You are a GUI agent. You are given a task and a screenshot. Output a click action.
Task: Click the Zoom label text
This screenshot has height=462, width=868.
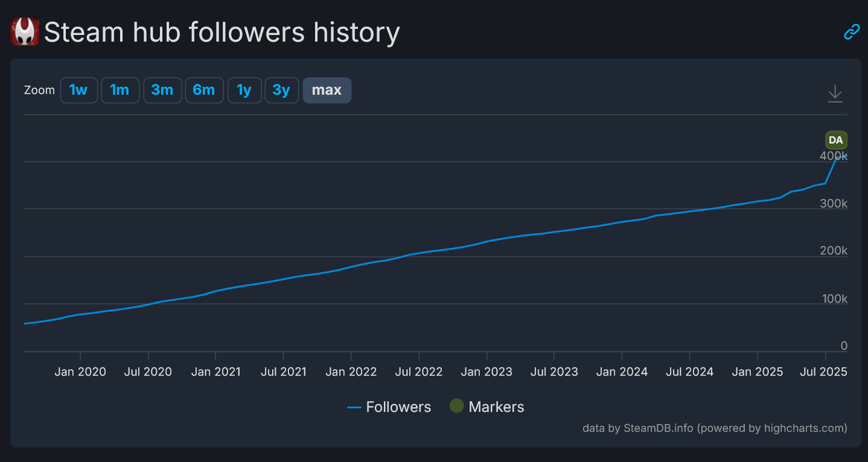pos(39,90)
